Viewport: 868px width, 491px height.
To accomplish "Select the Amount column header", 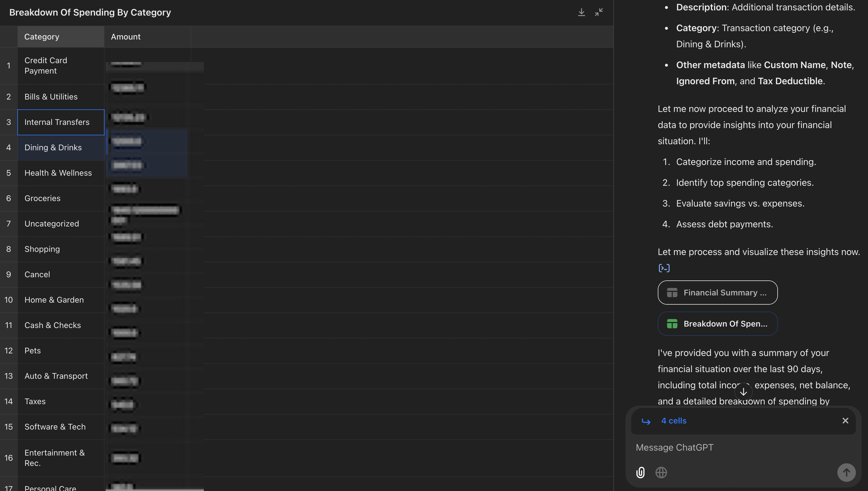I will (148, 36).
